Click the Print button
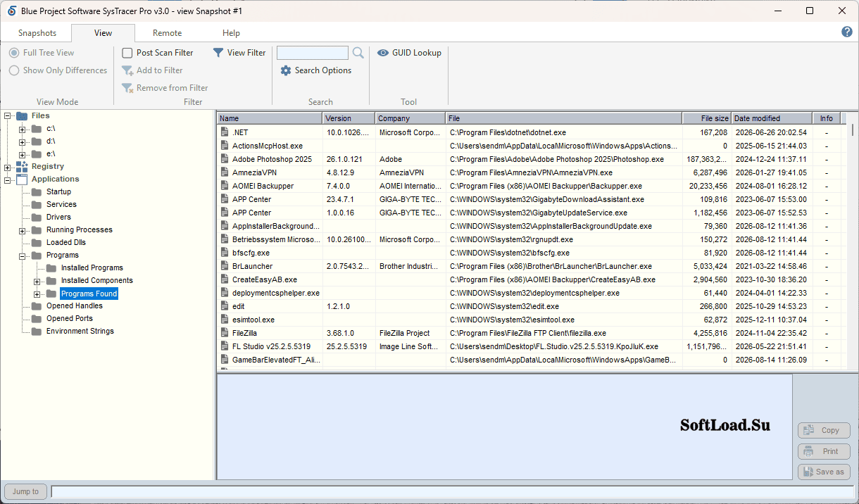This screenshot has height=504, width=859. tap(824, 451)
